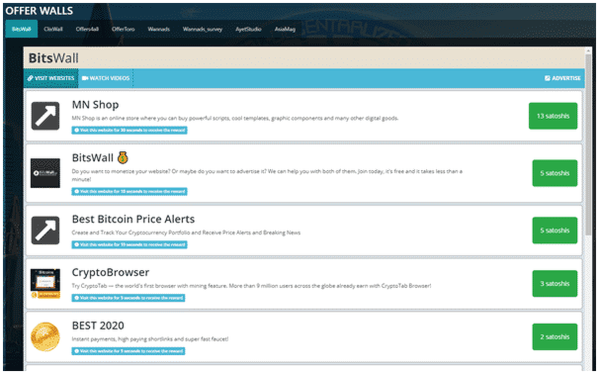This screenshot has height=374, width=599.
Task: Open the CryptoBrowser thumbnail image
Action: [45, 284]
